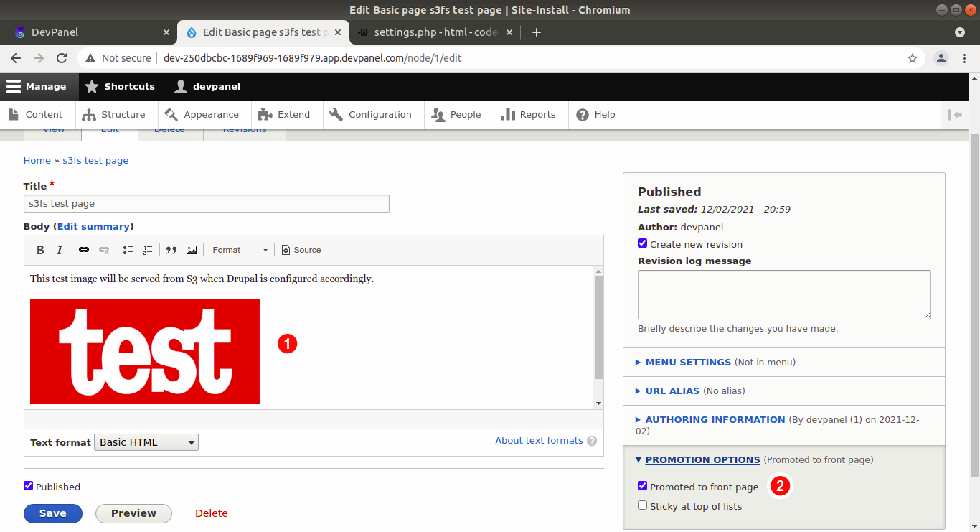
Task: Apply italic formatting
Action: click(60, 249)
